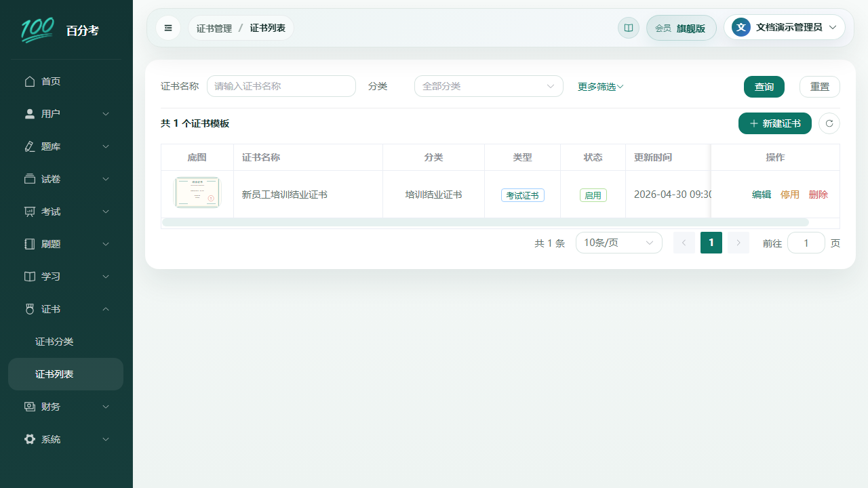
Task: Focus the 前往 page number input
Action: click(806, 243)
